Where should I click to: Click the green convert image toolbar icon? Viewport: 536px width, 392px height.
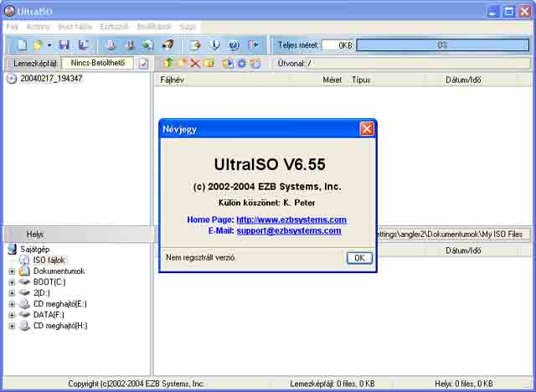tap(148, 45)
